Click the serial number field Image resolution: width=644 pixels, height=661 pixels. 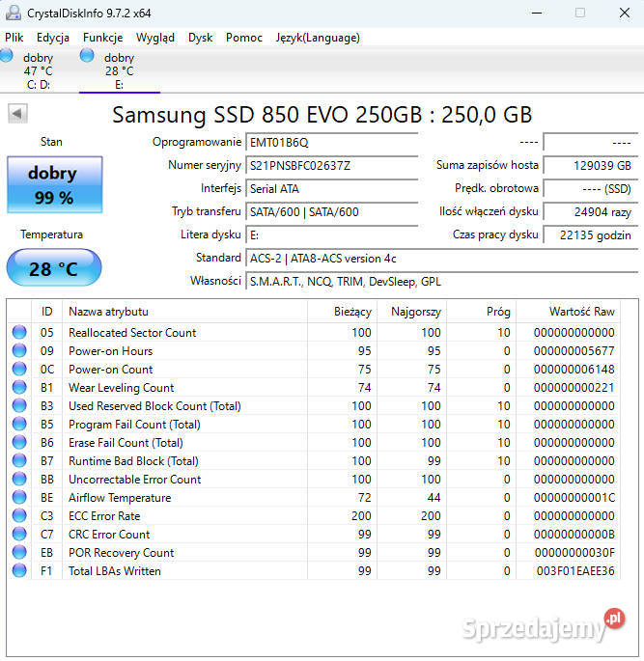coord(331,165)
